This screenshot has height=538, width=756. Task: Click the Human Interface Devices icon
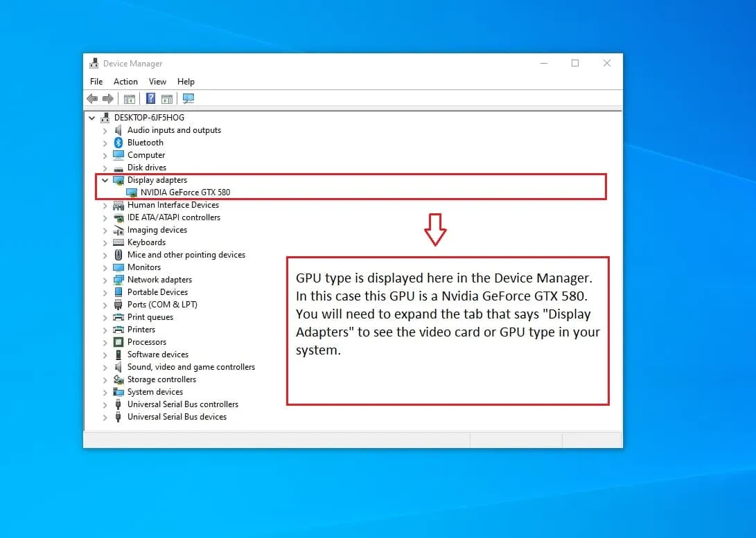[118, 205]
